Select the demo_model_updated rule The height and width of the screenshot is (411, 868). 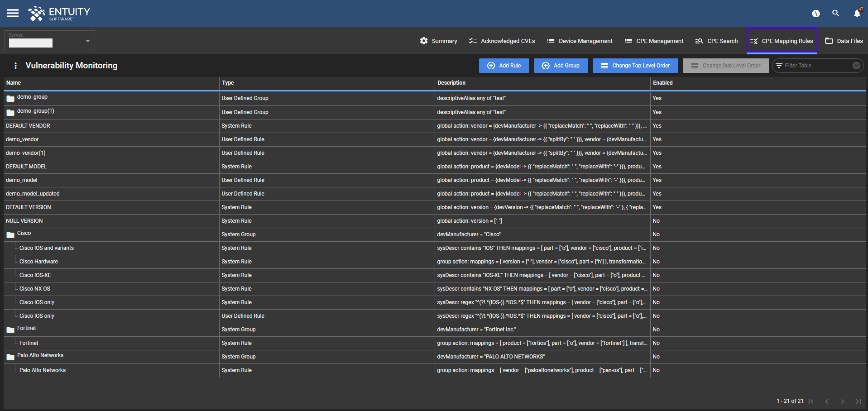[33, 194]
